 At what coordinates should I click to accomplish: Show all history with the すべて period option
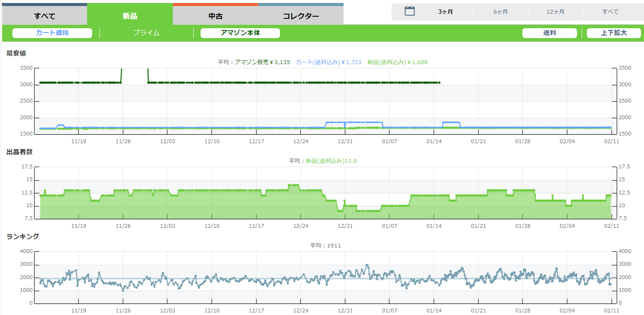tap(610, 12)
